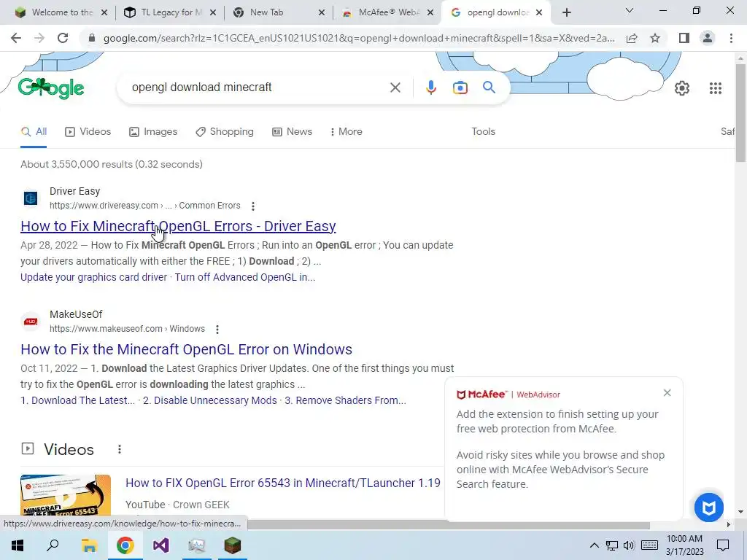Open the Minecraft block taskbar icon
The width and height of the screenshot is (747, 560).
point(233,545)
